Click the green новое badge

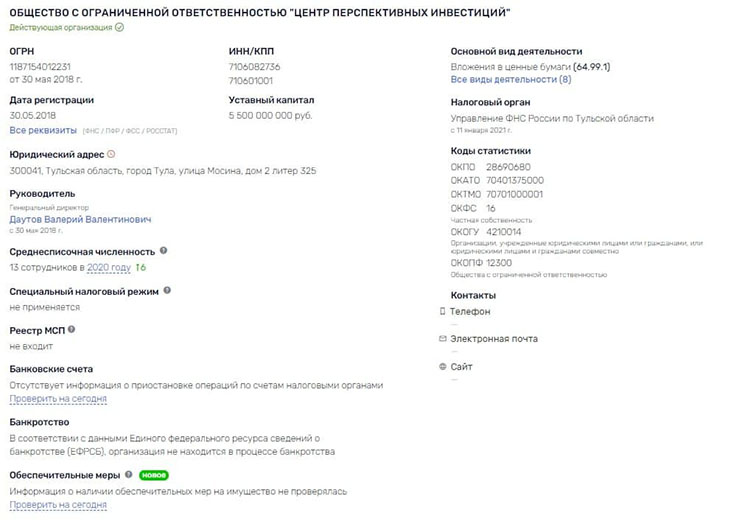pyautogui.click(x=153, y=474)
